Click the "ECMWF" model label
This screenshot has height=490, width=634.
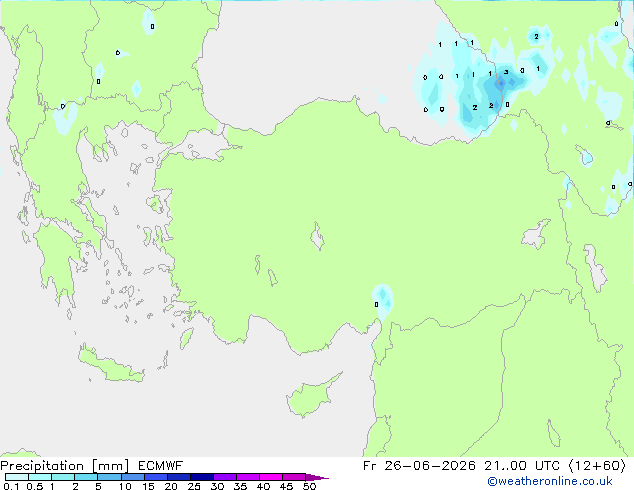[160, 466]
